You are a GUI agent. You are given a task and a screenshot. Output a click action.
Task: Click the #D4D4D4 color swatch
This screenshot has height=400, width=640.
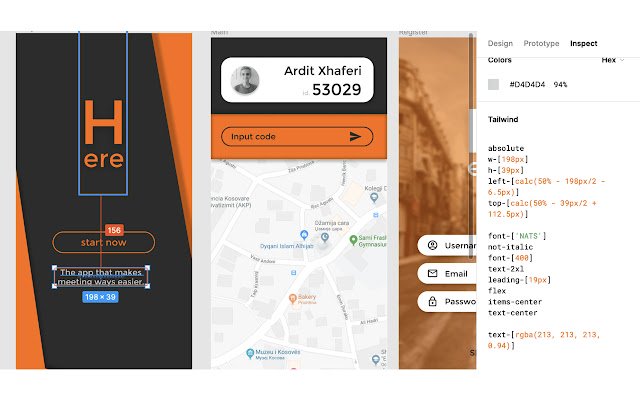493,84
